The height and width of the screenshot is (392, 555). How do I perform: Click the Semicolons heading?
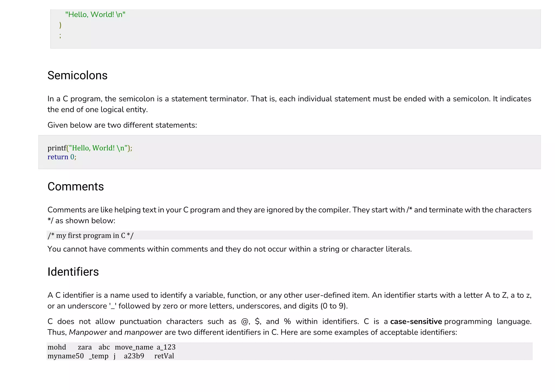pyautogui.click(x=77, y=76)
